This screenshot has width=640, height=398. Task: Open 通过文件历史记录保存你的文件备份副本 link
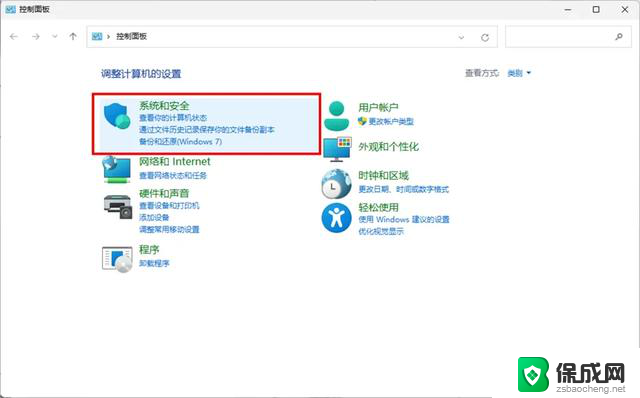click(x=207, y=130)
